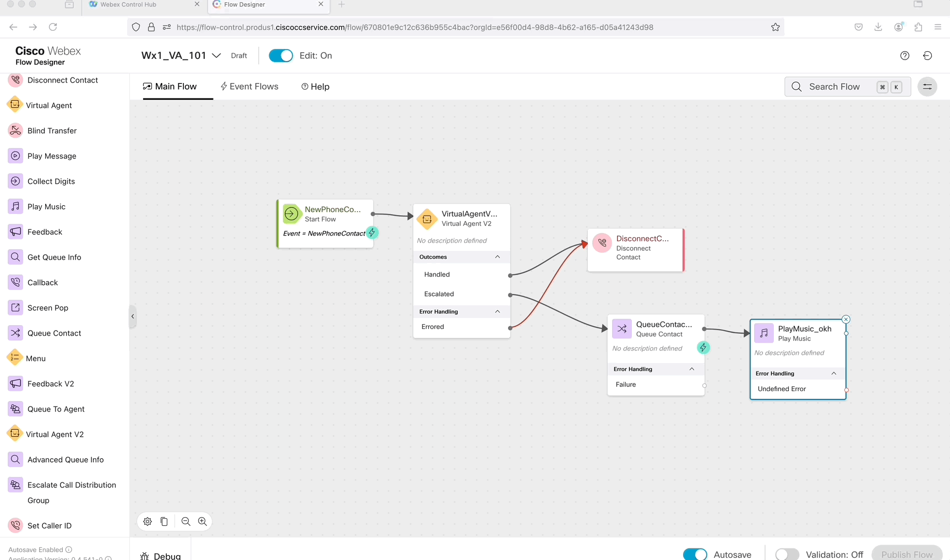Open the Help tab
Screen dimensions: 950x560
(315, 86)
